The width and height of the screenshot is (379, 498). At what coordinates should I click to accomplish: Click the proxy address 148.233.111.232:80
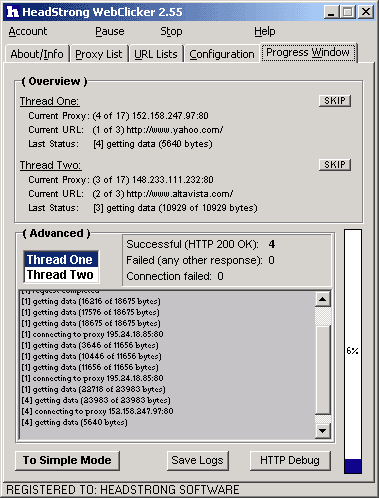173,180
